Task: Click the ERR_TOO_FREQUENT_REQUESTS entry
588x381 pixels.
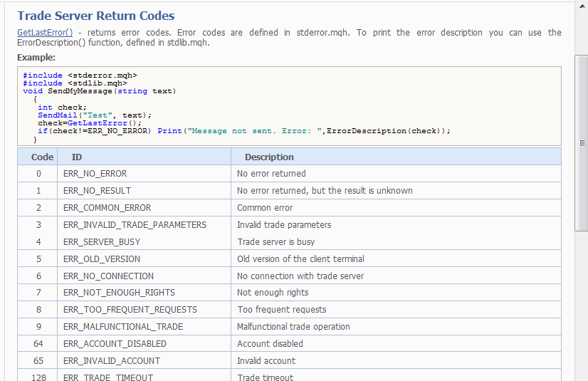Action: pos(130,310)
